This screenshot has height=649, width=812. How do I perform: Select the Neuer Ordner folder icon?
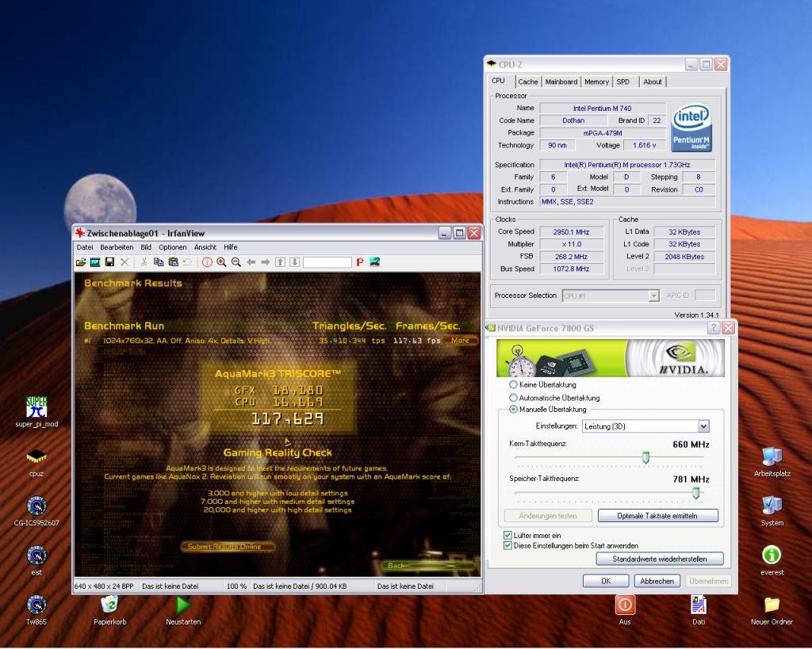pyautogui.click(x=772, y=609)
